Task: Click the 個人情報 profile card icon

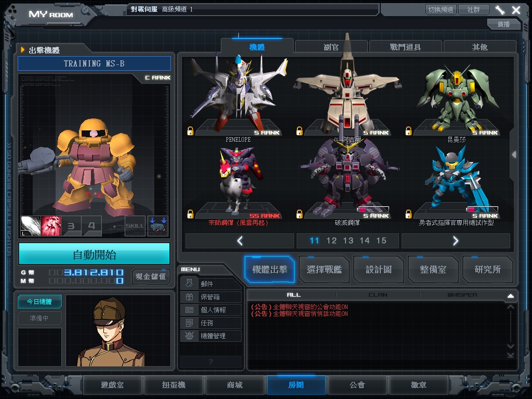Action: 189,310
